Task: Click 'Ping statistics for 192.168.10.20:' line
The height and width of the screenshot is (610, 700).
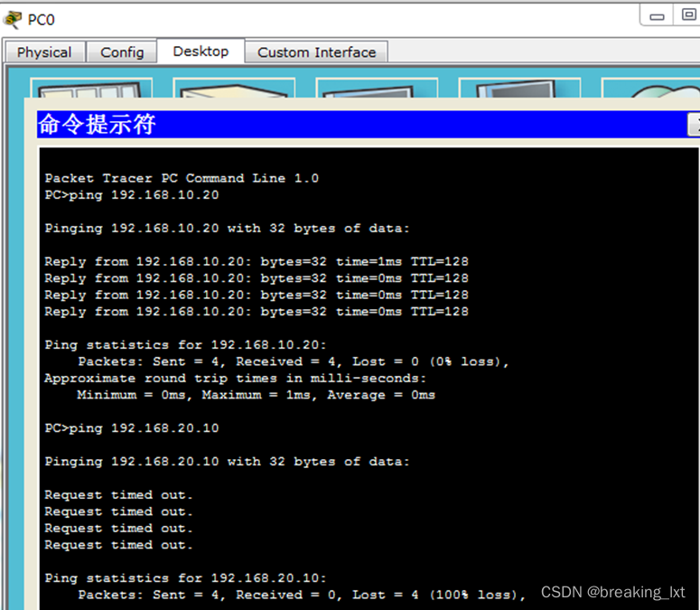Action: 186,344
